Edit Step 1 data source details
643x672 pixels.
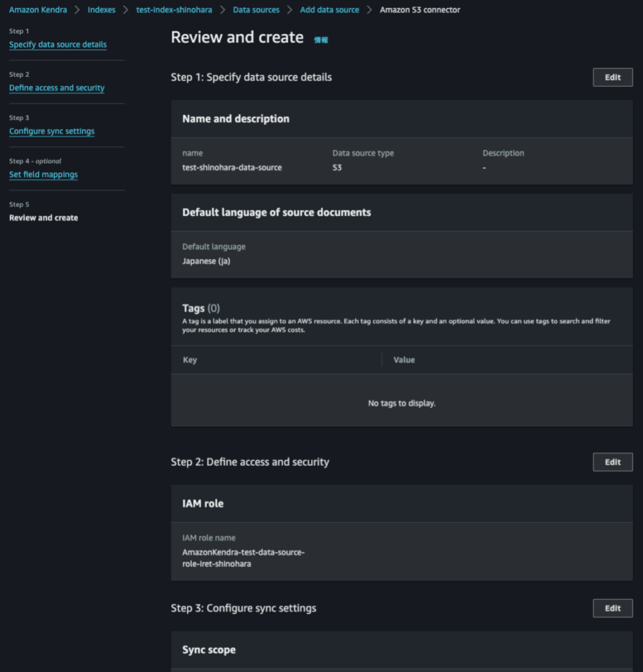[x=612, y=77]
